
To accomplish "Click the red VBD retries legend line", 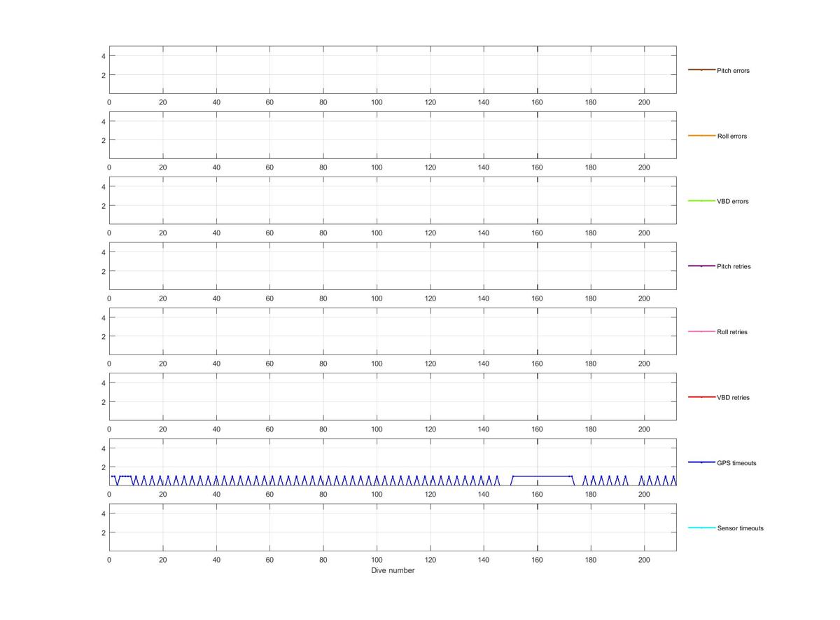I will pos(701,397).
